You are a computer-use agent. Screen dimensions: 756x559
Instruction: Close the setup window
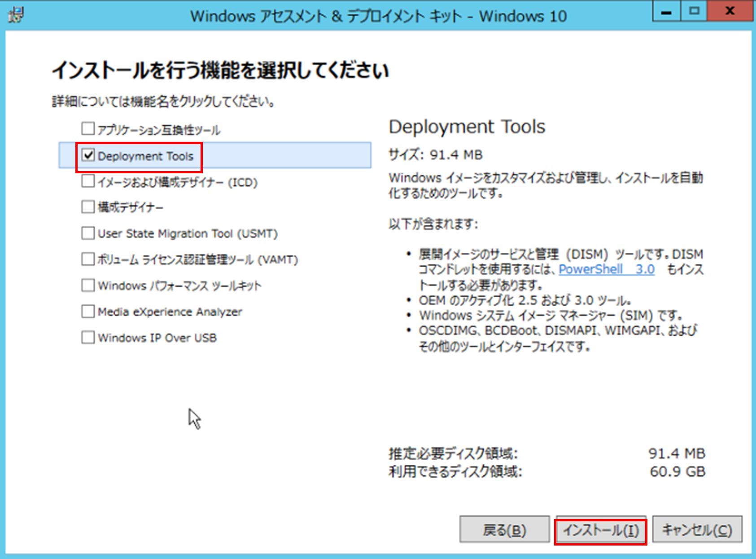point(730,12)
